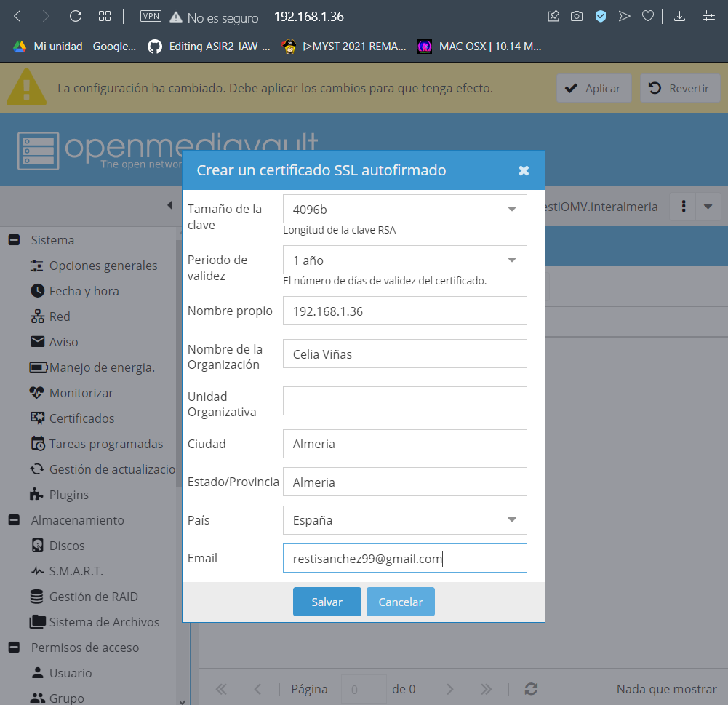Open browser easy setup sliders icon
Image resolution: width=728 pixels, height=705 pixels.
pyautogui.click(x=708, y=17)
